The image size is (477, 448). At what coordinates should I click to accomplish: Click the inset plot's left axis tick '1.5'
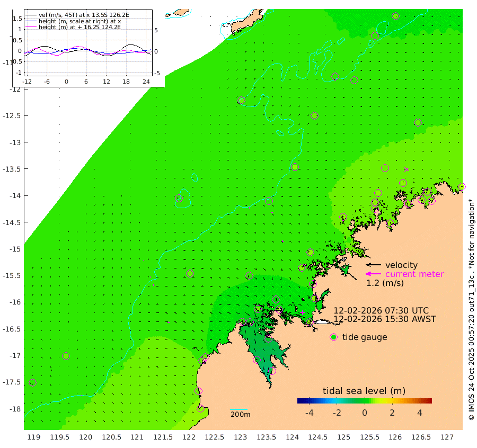pyautogui.click(x=17, y=19)
